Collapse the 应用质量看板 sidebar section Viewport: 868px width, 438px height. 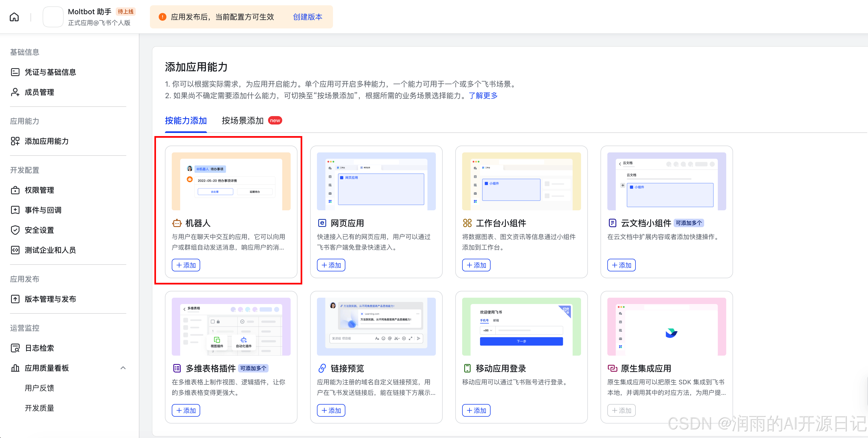123,367
